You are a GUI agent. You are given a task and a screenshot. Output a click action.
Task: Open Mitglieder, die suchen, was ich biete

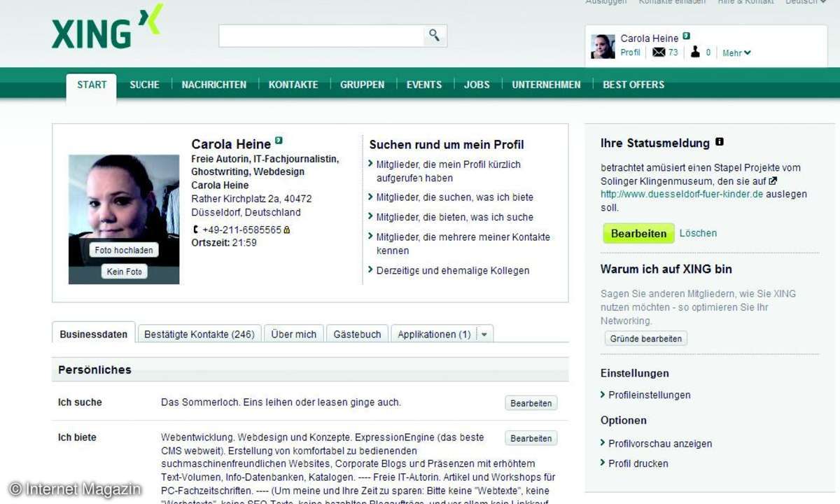tap(454, 197)
